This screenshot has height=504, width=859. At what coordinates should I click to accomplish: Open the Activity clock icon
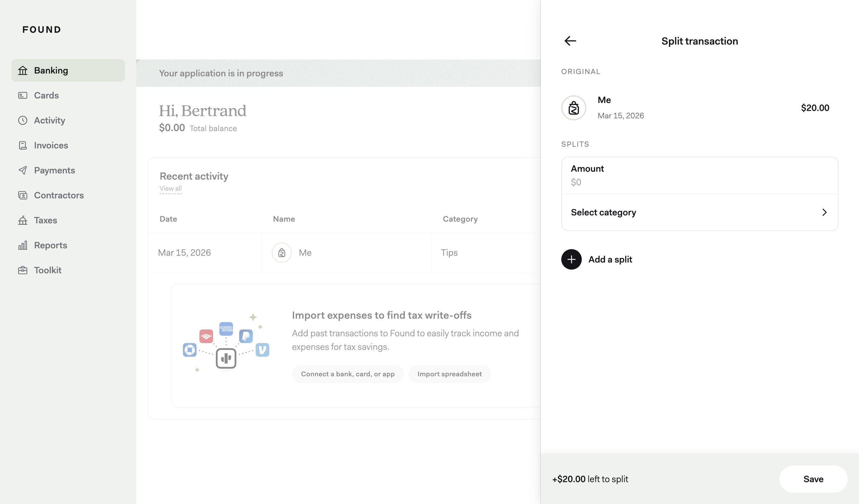click(x=23, y=121)
